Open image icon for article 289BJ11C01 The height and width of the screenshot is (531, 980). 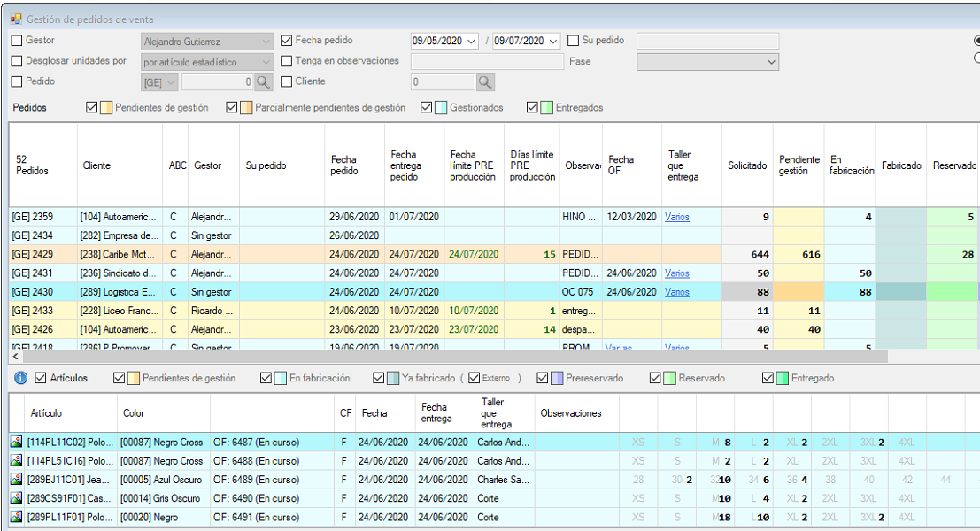[16, 480]
